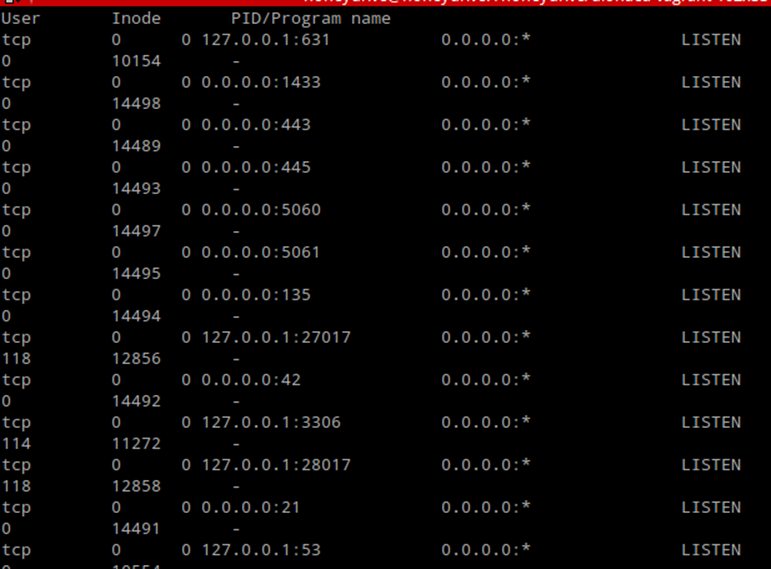The width and height of the screenshot is (771, 569).
Task: Click LISTEN state on port 21 row
Action: pos(711,508)
